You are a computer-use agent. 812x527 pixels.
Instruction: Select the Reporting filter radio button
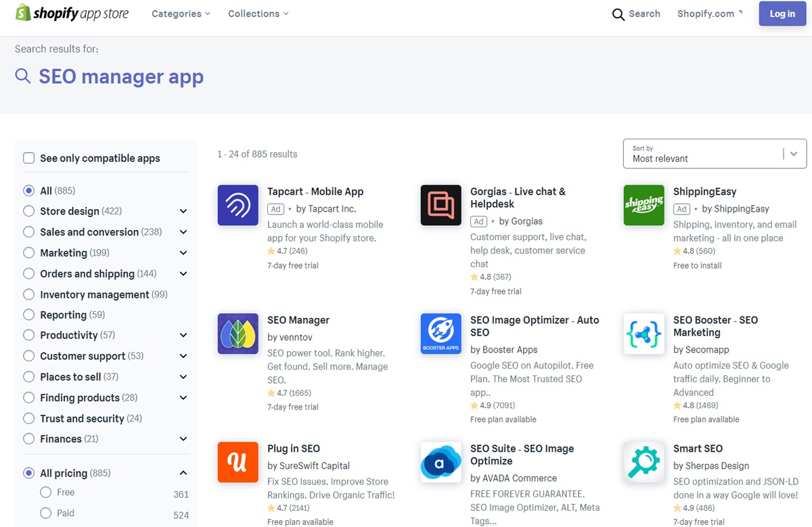29,315
